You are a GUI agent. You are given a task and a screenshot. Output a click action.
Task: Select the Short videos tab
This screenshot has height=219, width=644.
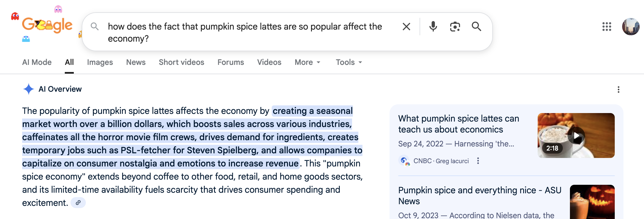click(x=182, y=62)
